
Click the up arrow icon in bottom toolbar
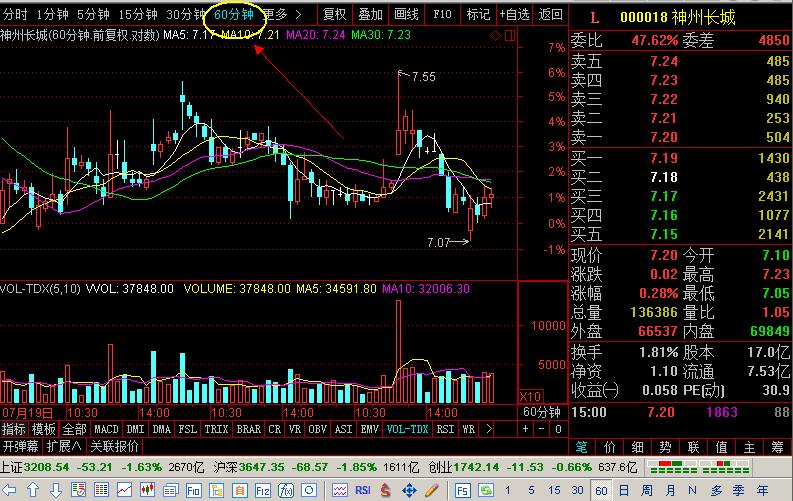coord(32,490)
